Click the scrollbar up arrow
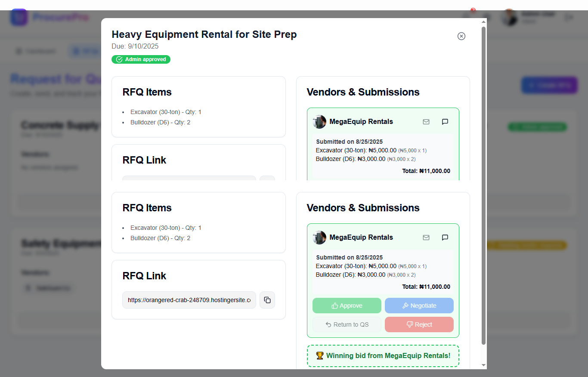Screen dimensions: 588x377 (x=483, y=23)
